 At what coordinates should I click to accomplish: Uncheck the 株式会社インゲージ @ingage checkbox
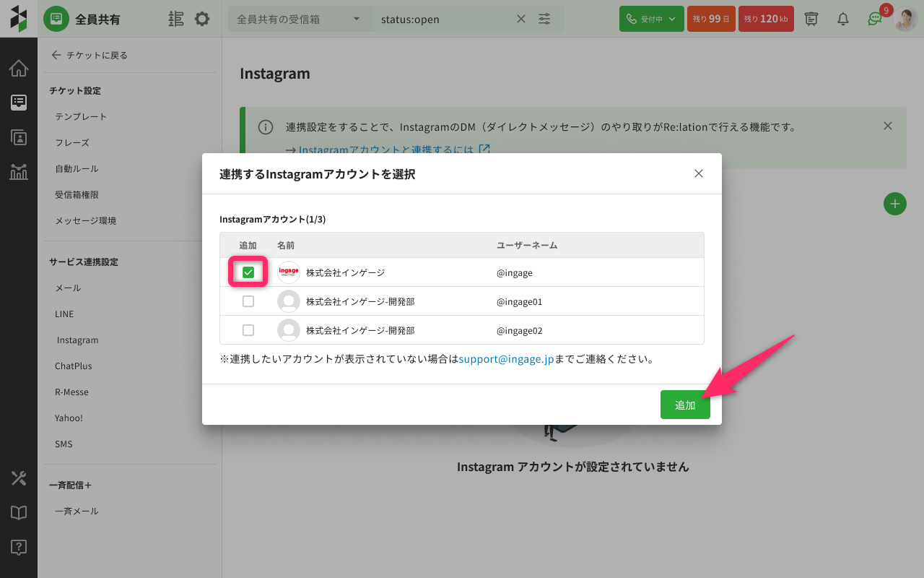248,272
